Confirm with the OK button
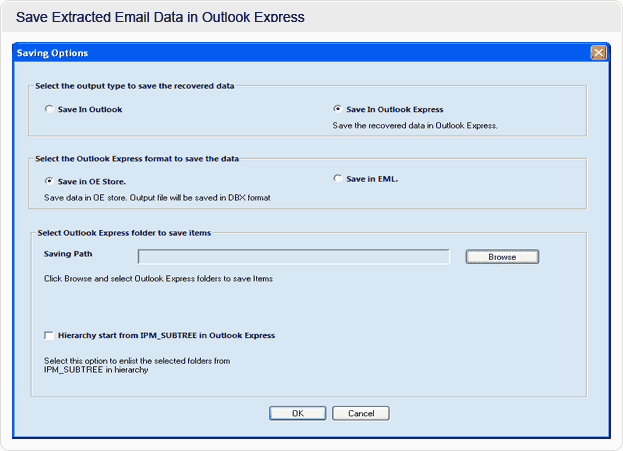623x451 pixels. point(298,413)
